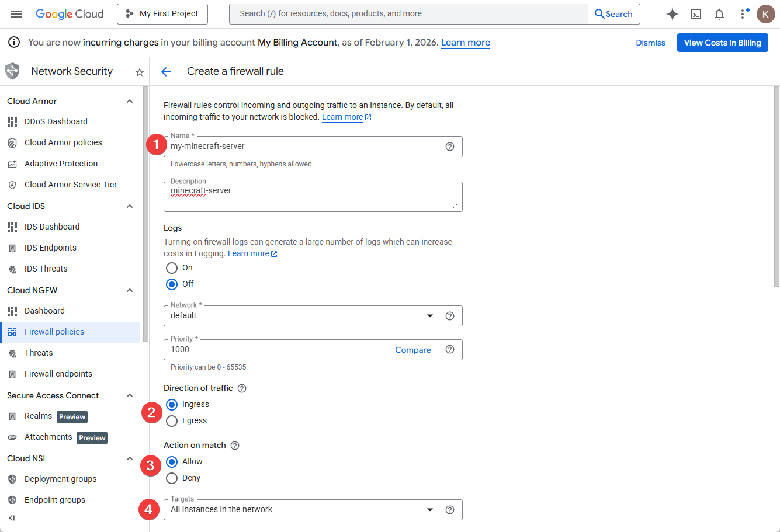Open Cloud Armor Service Tier
Viewport: 780px width, 532px height.
[70, 185]
